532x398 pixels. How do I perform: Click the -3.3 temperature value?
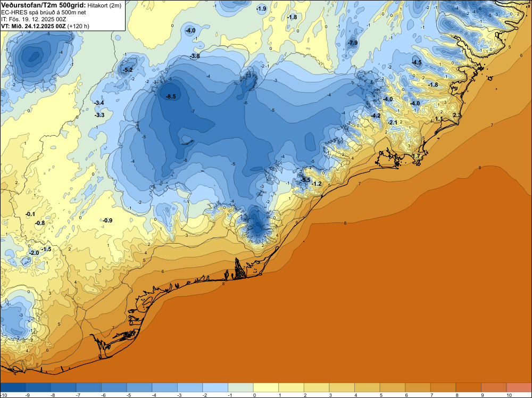pos(99,115)
